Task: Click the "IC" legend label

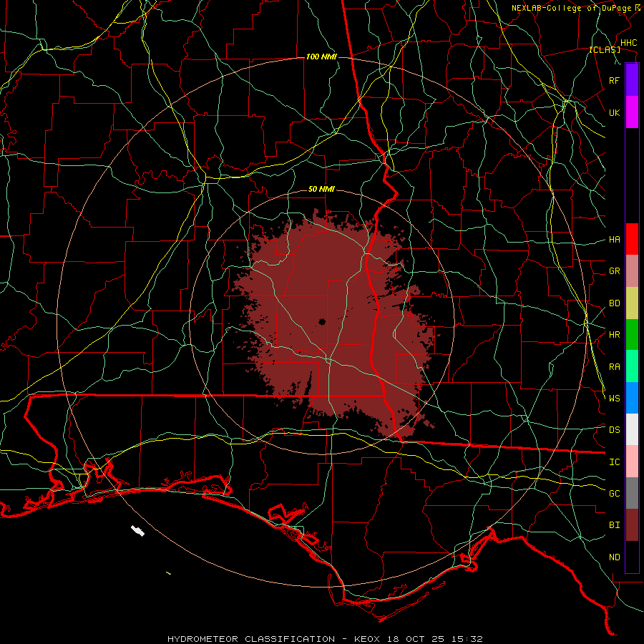Action: pos(615,462)
